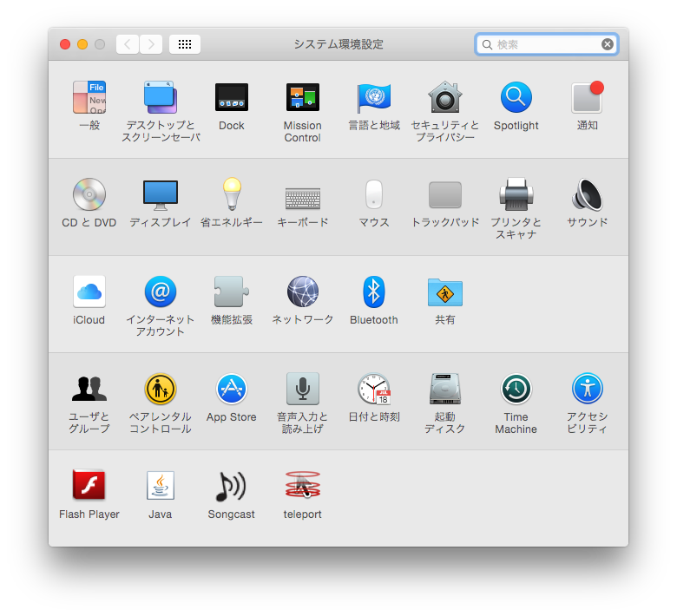
Task: Clear the search field with the X button
Action: click(607, 44)
